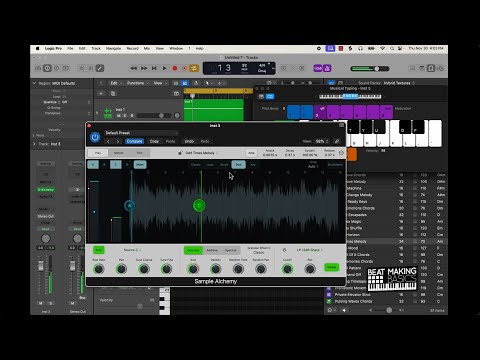Mute the Inst 1 track
Image resolution: width=480 pixels, height=360 pixels.
pos(119,116)
